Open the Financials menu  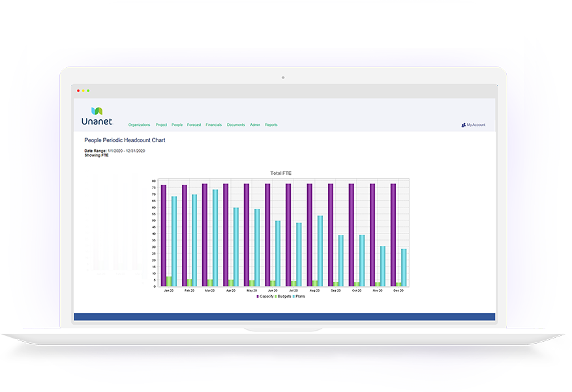click(x=213, y=124)
